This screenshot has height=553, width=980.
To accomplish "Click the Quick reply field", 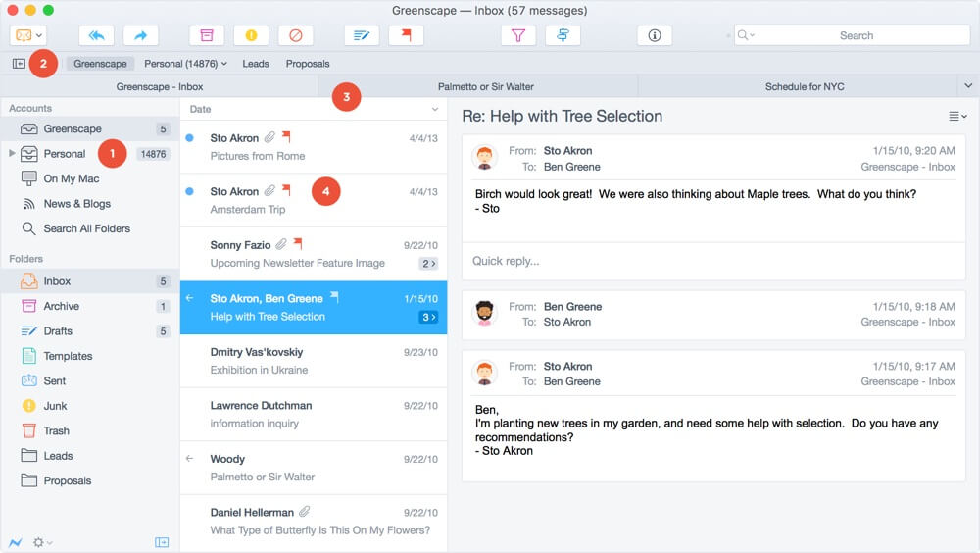I will [x=713, y=261].
